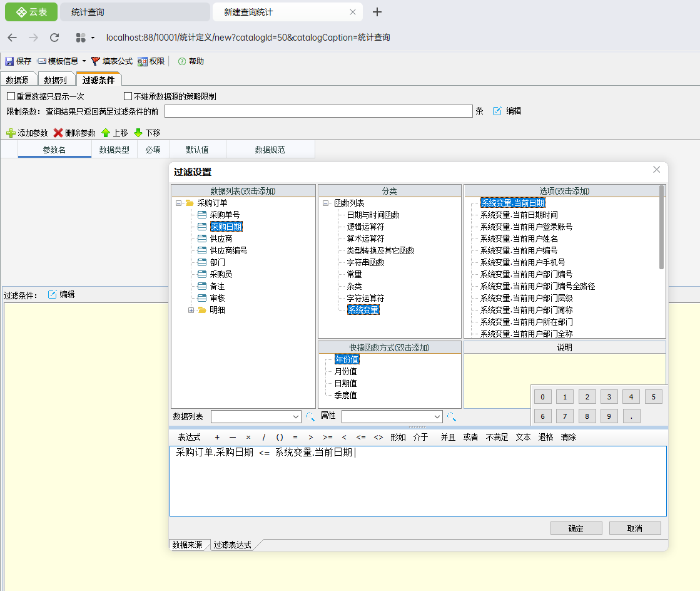Image resolution: width=700 pixels, height=591 pixels.
Task: Switch to the 数据来源 bottom tab
Action: 187,545
